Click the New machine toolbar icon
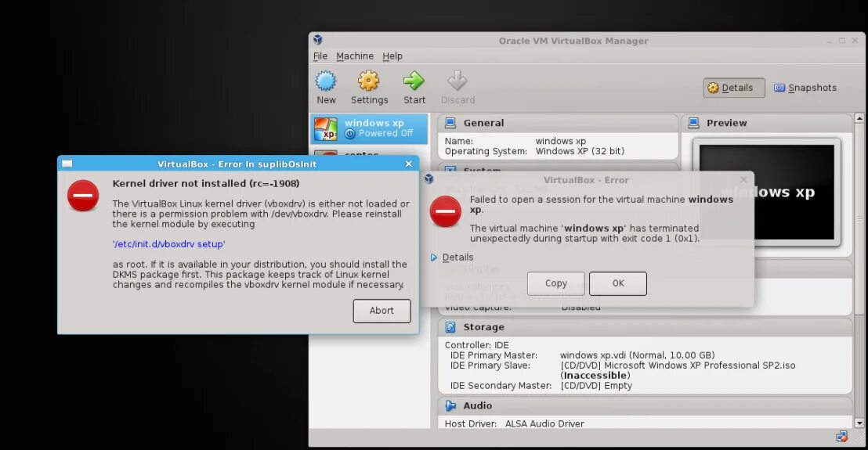Image resolution: width=868 pixels, height=450 pixels. (326, 81)
